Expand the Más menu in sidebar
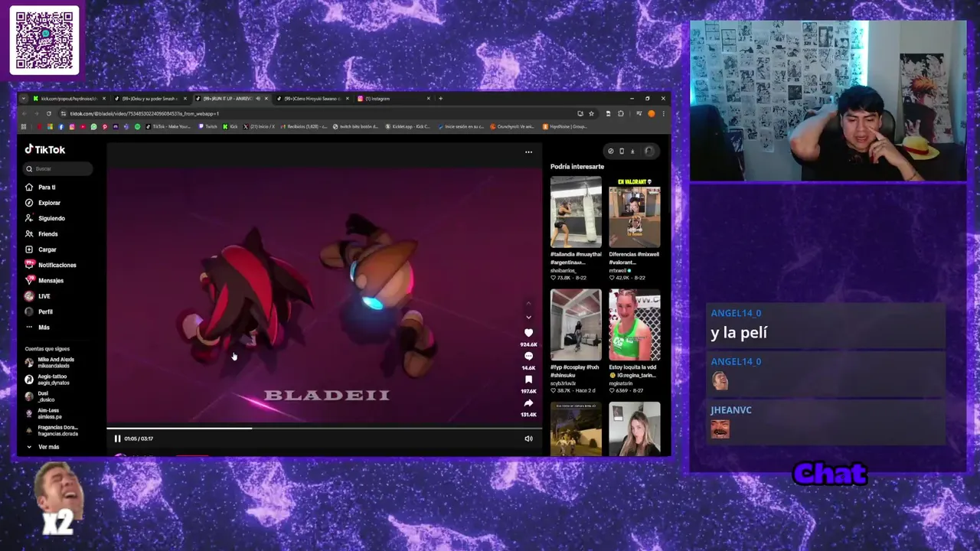 click(x=44, y=328)
